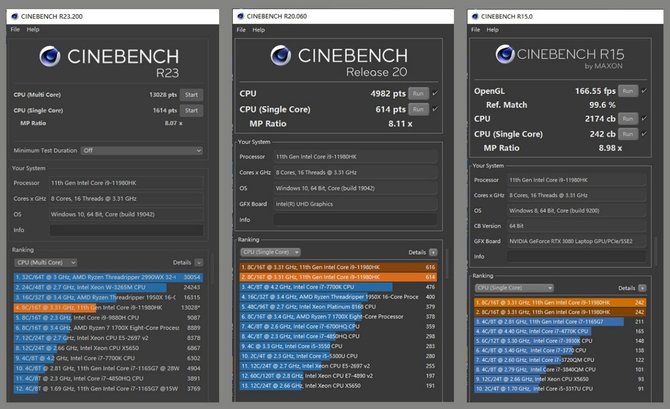
Task: Select the i7-1165G7 ranking row in R15
Action: 560,321
